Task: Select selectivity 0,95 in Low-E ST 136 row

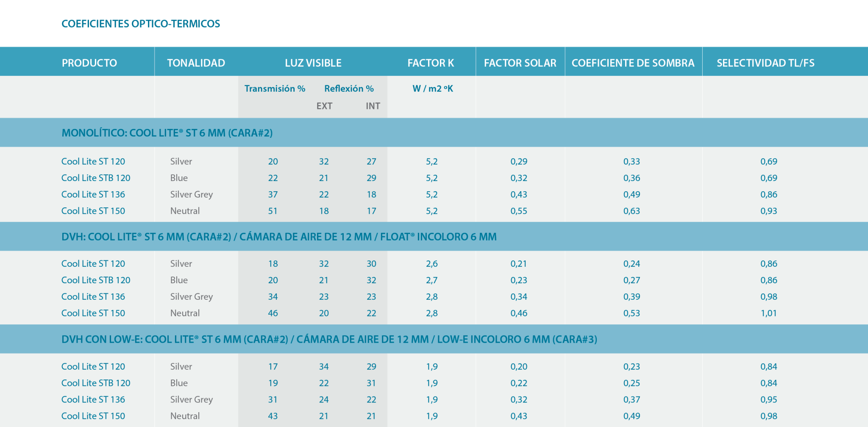Action: pyautogui.click(x=769, y=400)
